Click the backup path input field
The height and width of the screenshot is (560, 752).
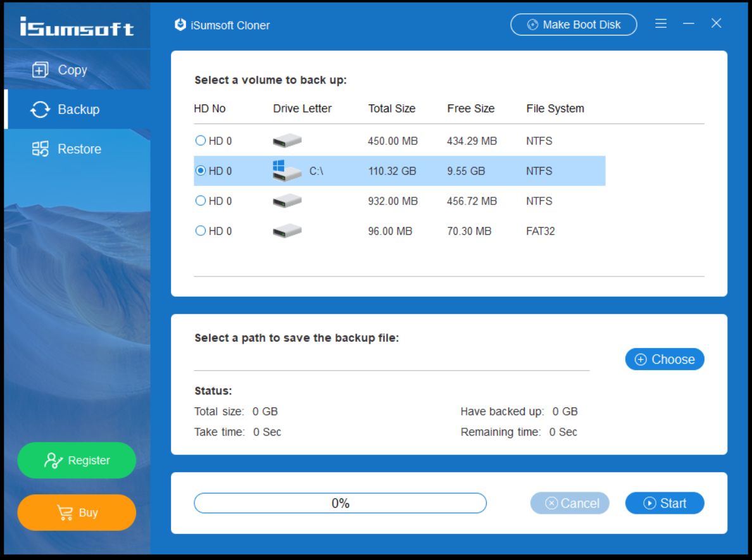point(391,359)
